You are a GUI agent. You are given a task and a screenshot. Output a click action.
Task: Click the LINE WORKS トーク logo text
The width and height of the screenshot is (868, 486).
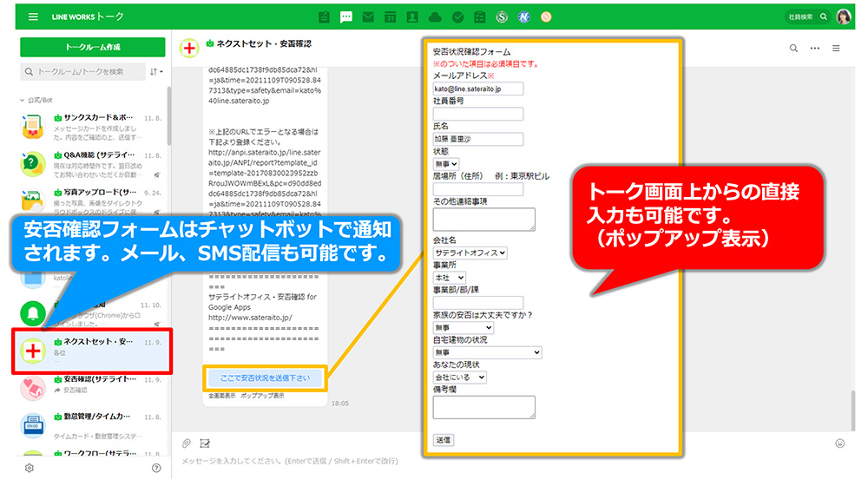tap(88, 16)
